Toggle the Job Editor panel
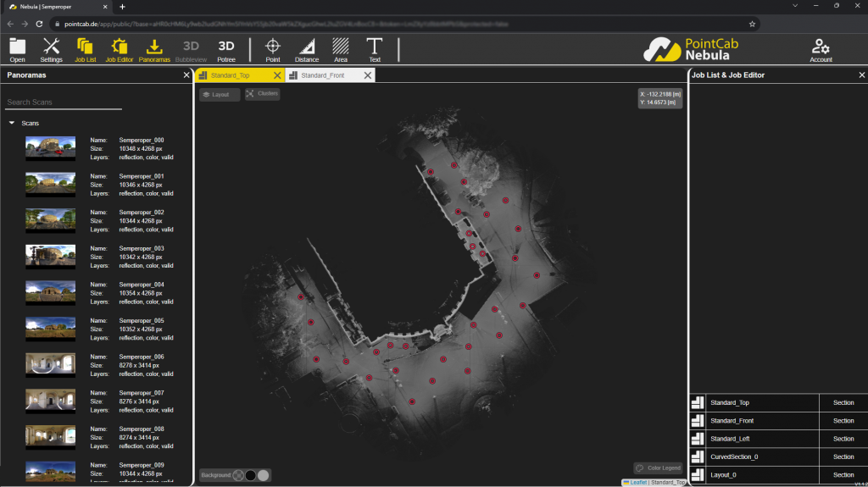The image size is (868, 487). pos(120,48)
